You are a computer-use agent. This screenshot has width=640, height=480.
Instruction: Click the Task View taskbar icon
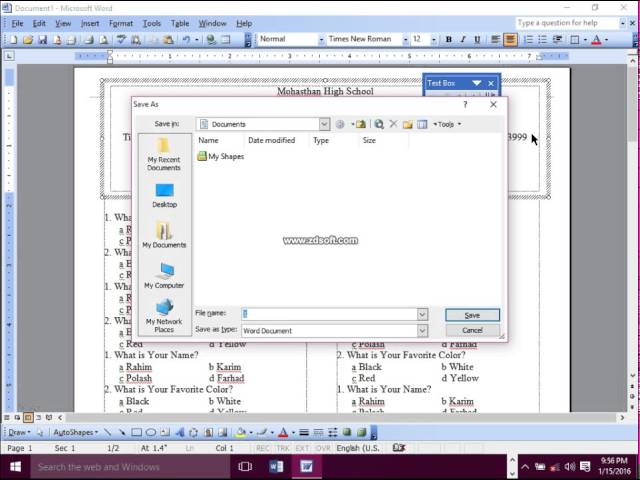pyautogui.click(x=245, y=467)
